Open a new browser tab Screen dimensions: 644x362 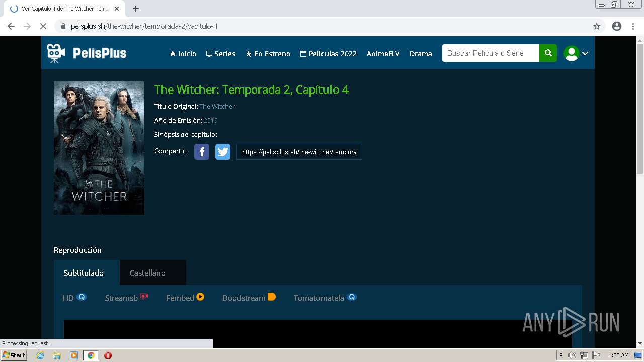[x=135, y=9]
